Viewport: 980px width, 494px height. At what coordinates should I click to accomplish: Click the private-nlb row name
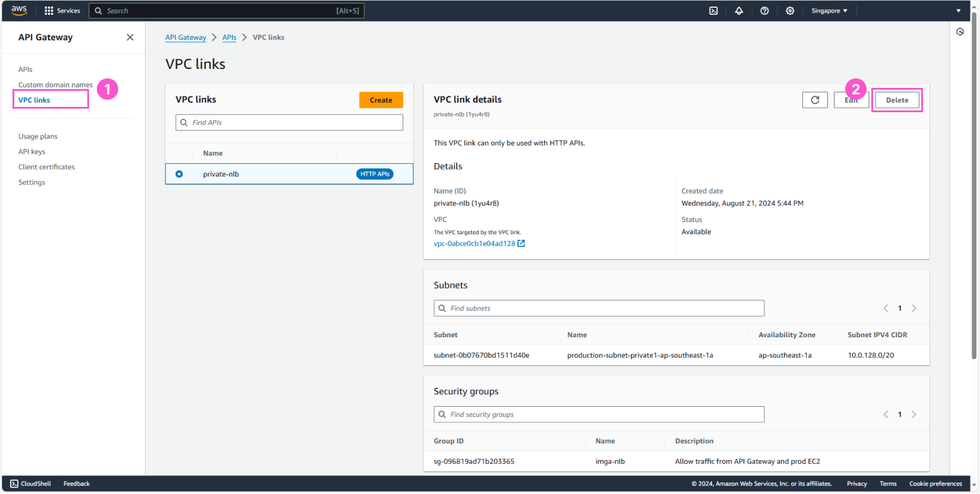[221, 174]
